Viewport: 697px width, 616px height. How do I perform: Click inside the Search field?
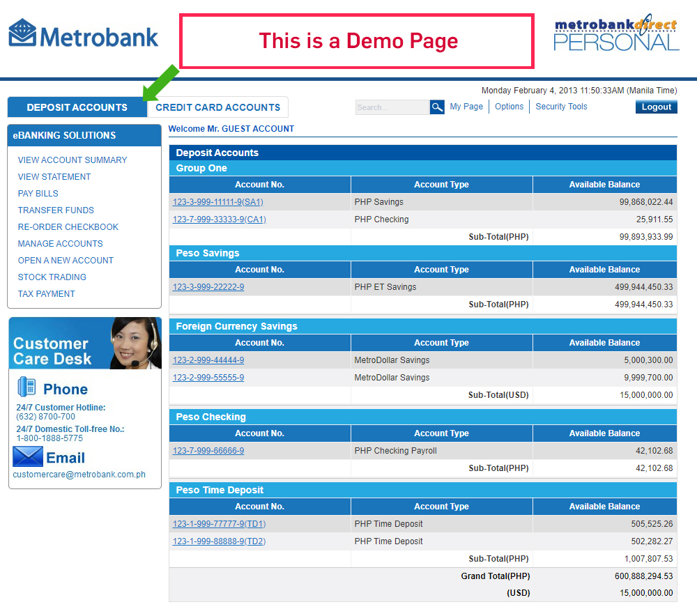tap(392, 107)
